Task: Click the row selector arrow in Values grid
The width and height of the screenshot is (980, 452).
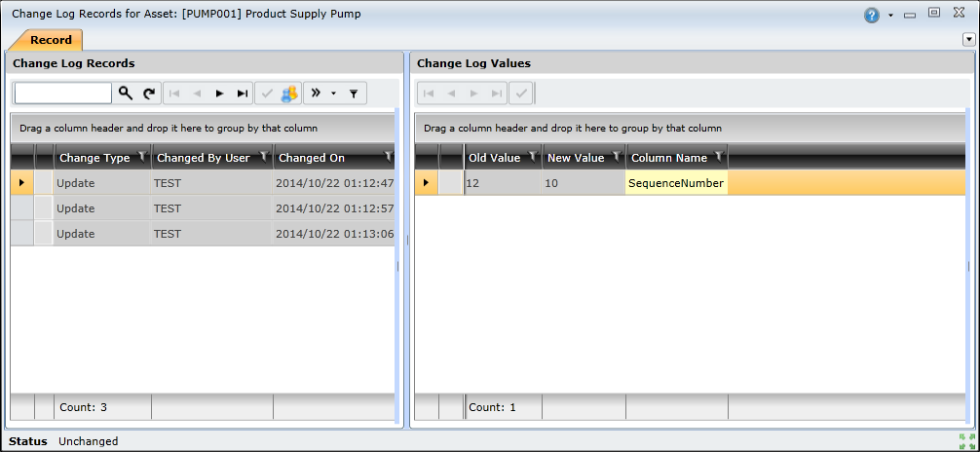Action: (427, 183)
